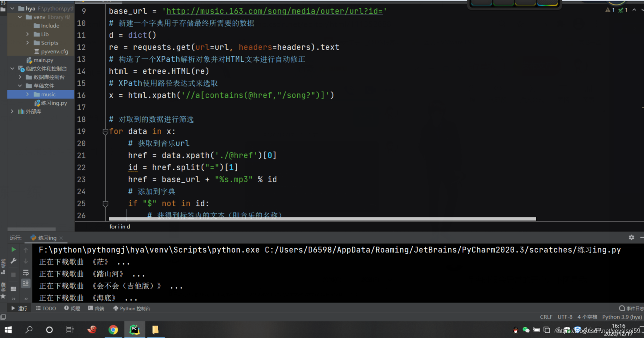Click 'for i in d' breadcrumb

[x=120, y=226]
